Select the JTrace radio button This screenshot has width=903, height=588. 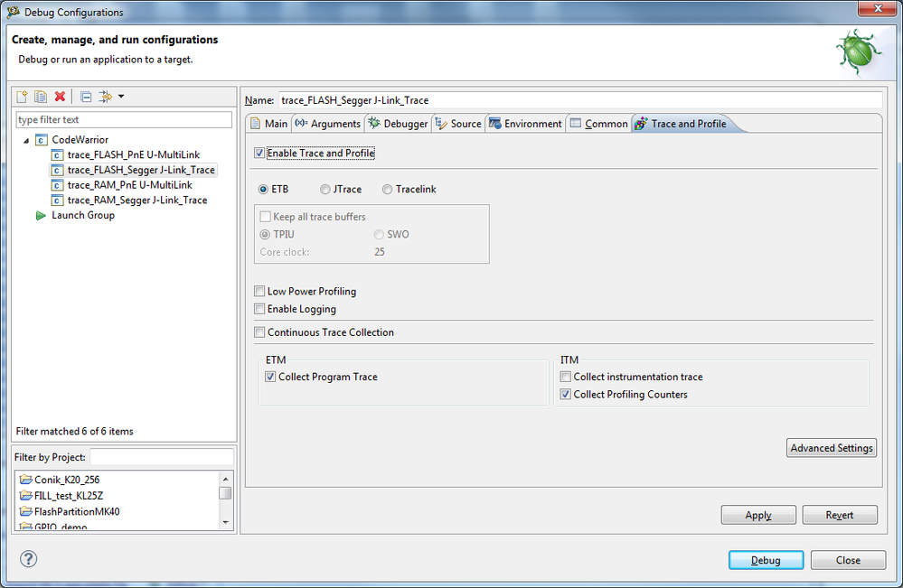tap(325, 190)
